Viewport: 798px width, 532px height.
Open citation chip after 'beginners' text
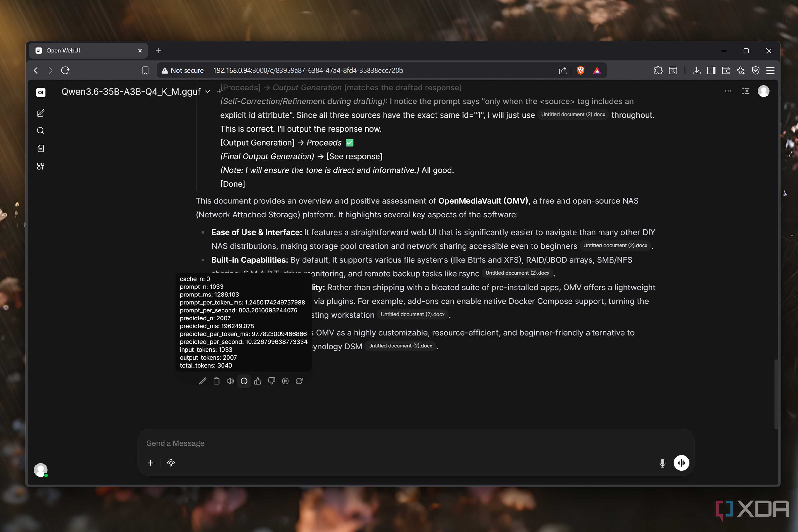pos(615,245)
